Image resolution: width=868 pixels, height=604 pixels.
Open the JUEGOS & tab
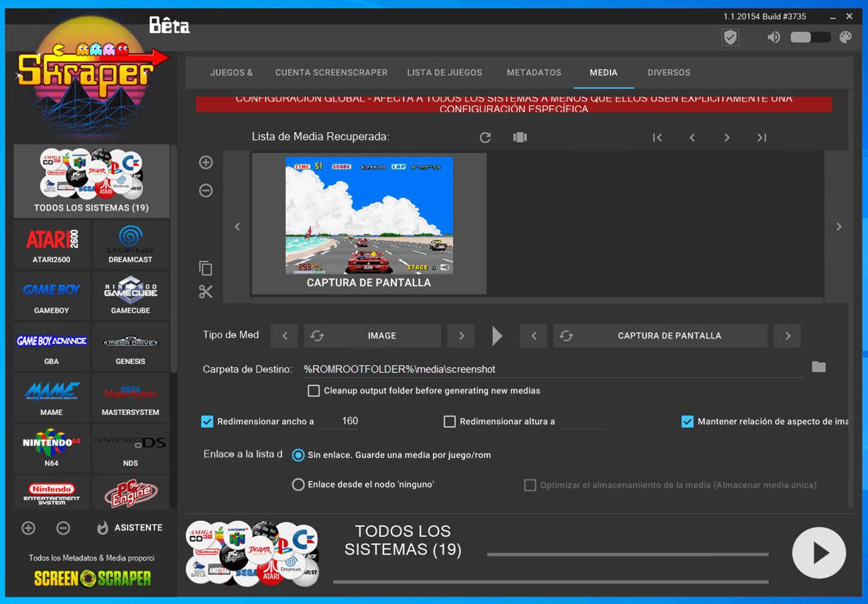tap(231, 72)
